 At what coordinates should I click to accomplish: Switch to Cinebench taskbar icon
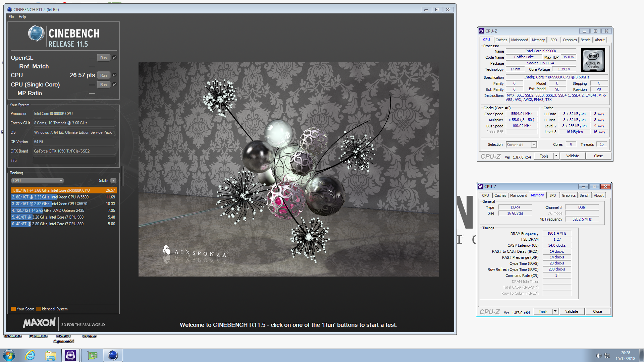113,355
